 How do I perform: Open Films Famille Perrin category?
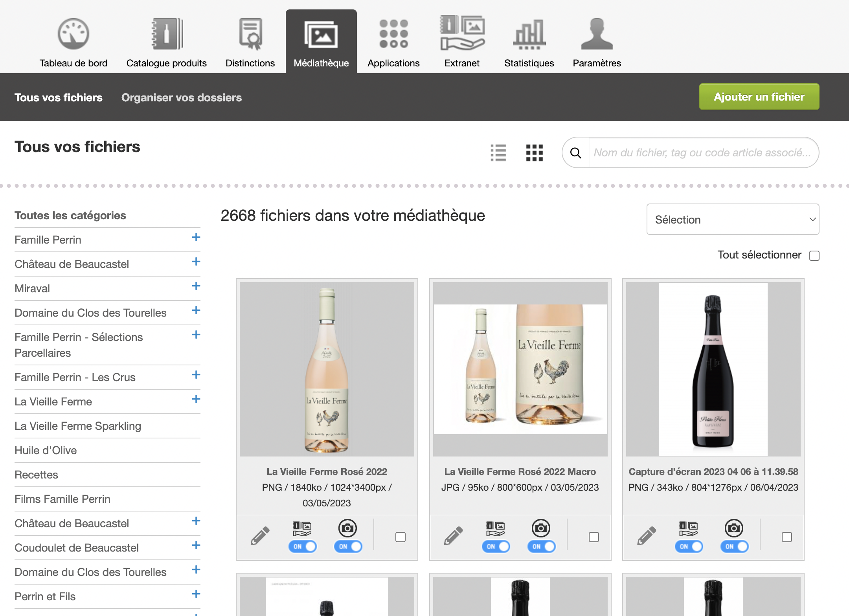click(62, 499)
